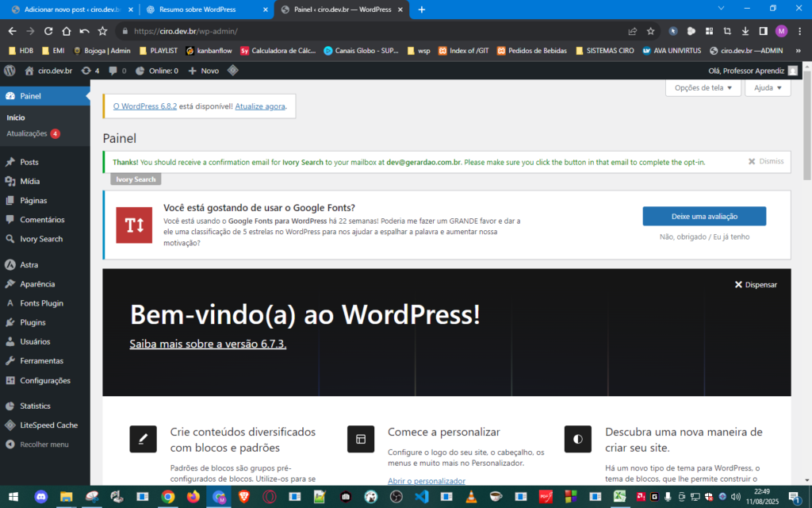812x508 pixels.
Task: Open the + Novo menu in admin bar
Action: point(203,71)
